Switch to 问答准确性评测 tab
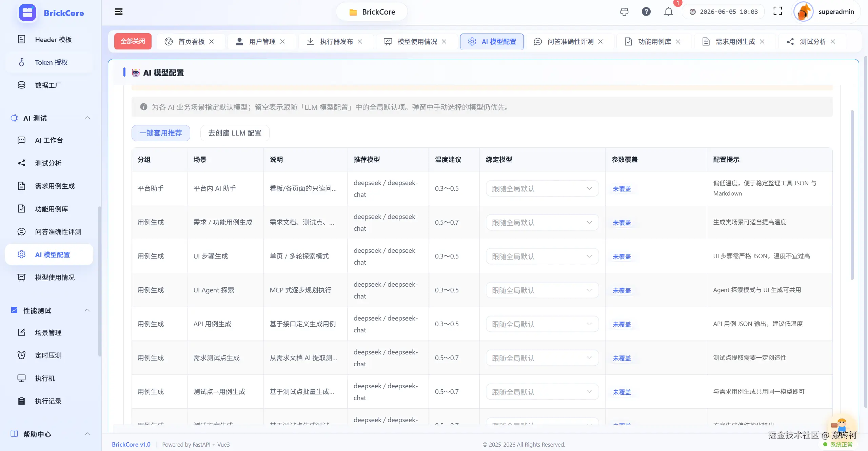 (x=570, y=41)
